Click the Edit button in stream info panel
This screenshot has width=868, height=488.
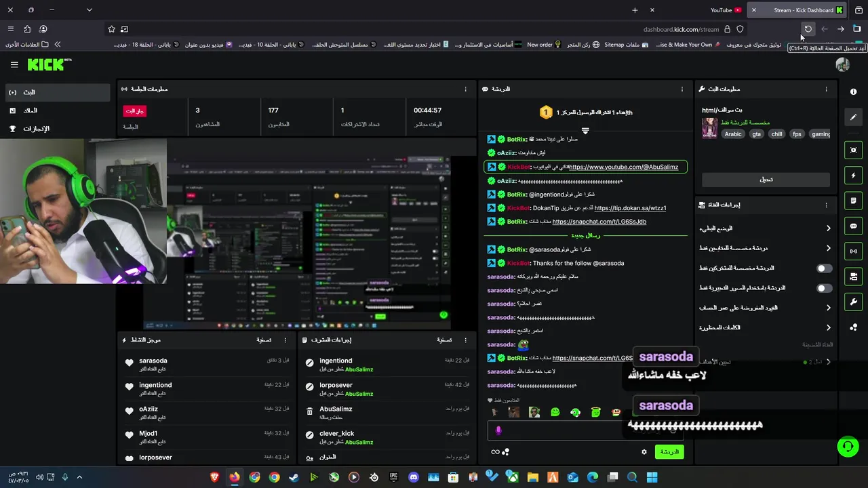(766, 180)
